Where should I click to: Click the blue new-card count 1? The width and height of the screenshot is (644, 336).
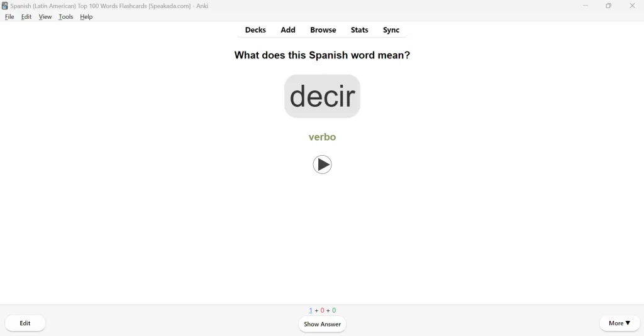point(311,310)
